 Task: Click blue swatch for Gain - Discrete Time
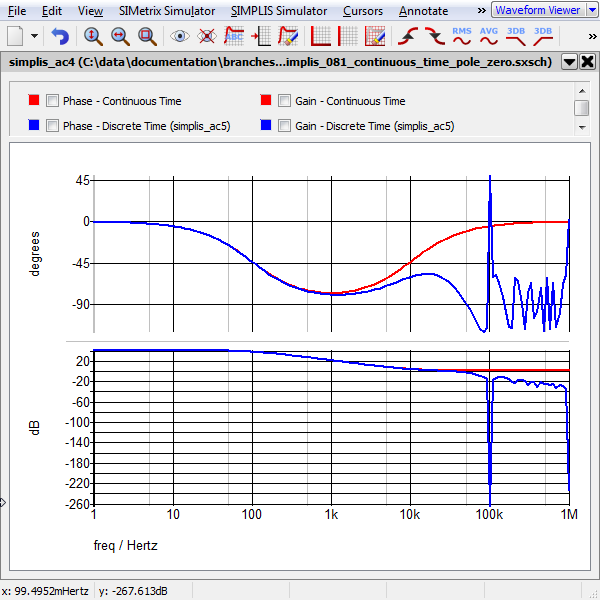click(266, 127)
